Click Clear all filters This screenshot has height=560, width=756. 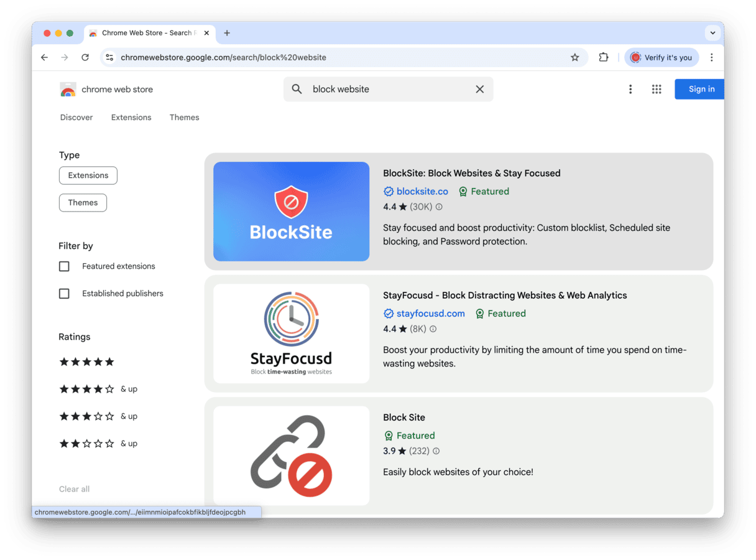74,489
